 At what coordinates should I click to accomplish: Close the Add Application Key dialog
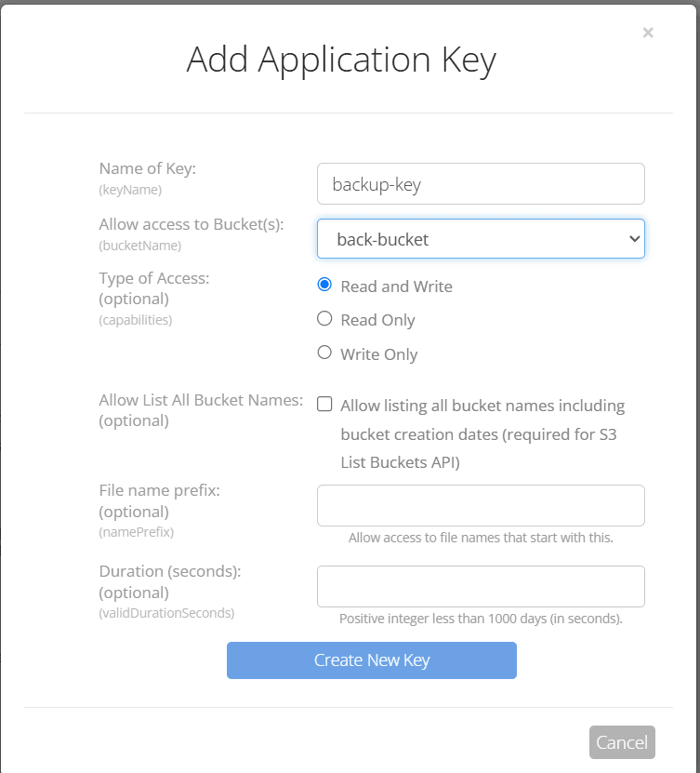[x=647, y=33]
